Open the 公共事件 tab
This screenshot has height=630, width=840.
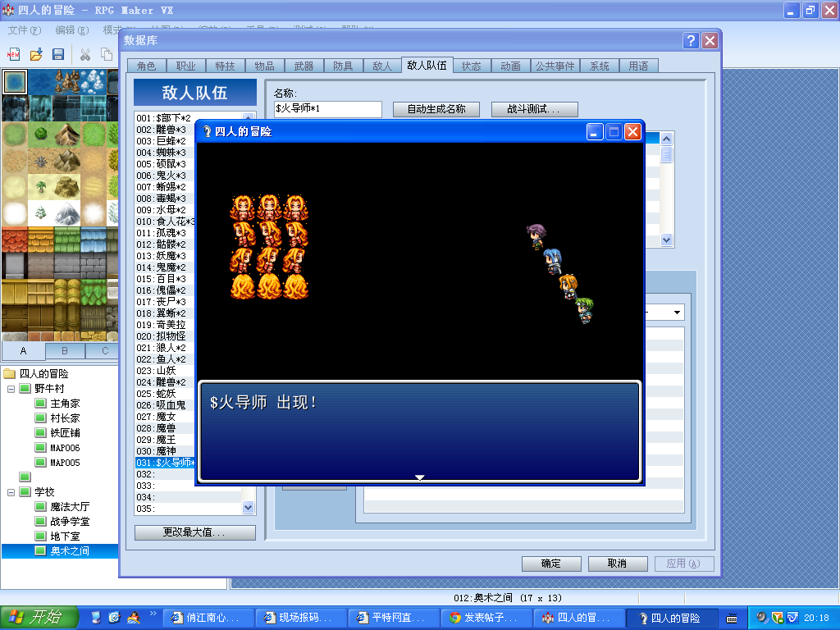pos(555,66)
